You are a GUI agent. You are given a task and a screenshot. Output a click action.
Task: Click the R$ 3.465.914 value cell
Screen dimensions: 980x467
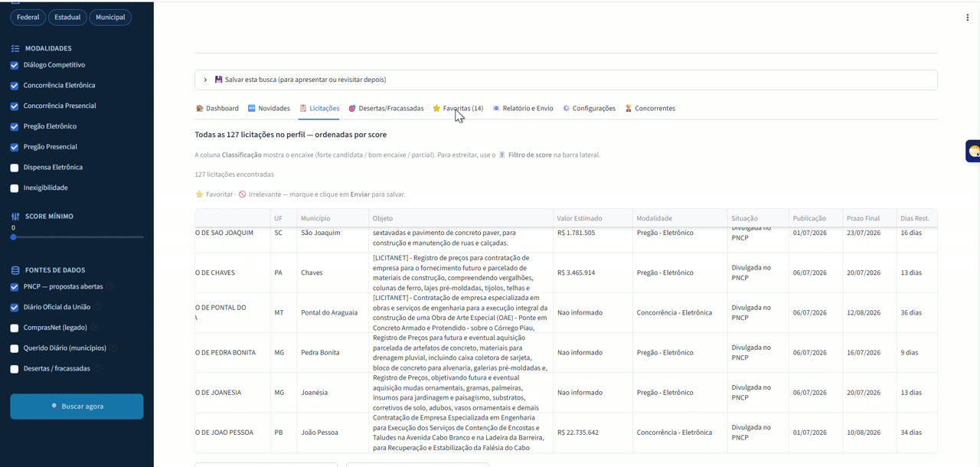point(593,273)
